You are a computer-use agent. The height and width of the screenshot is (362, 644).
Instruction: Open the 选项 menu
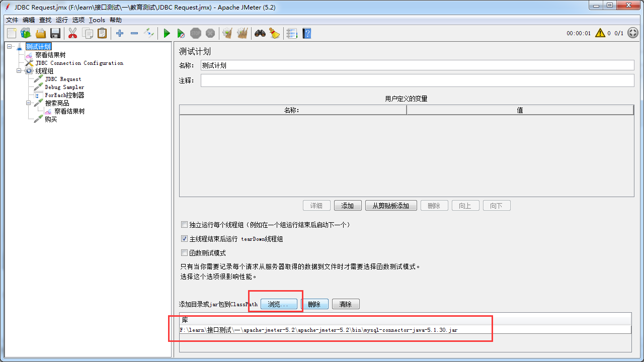pos(78,20)
